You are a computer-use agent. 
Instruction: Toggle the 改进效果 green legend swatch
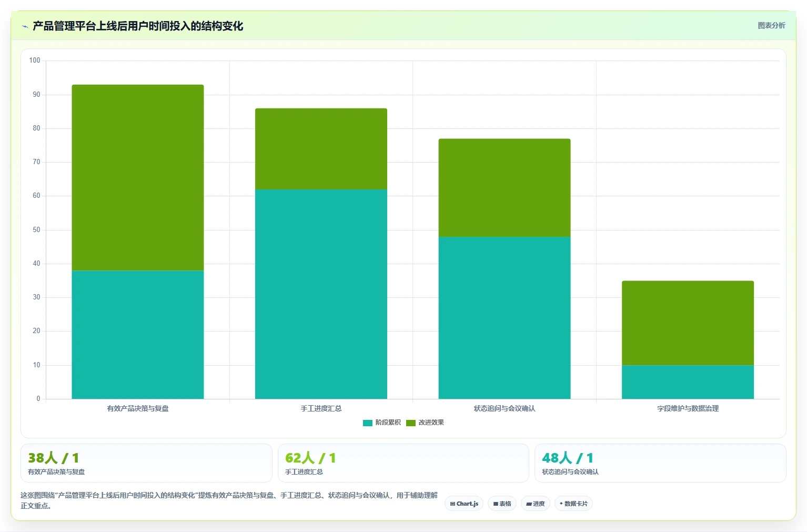[x=411, y=423]
